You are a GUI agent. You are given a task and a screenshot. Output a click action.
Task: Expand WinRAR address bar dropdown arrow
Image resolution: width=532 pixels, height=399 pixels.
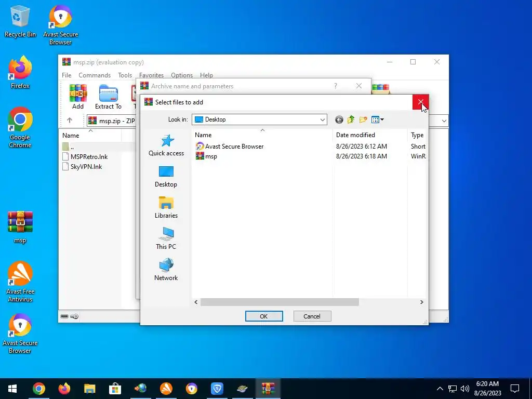click(x=444, y=121)
